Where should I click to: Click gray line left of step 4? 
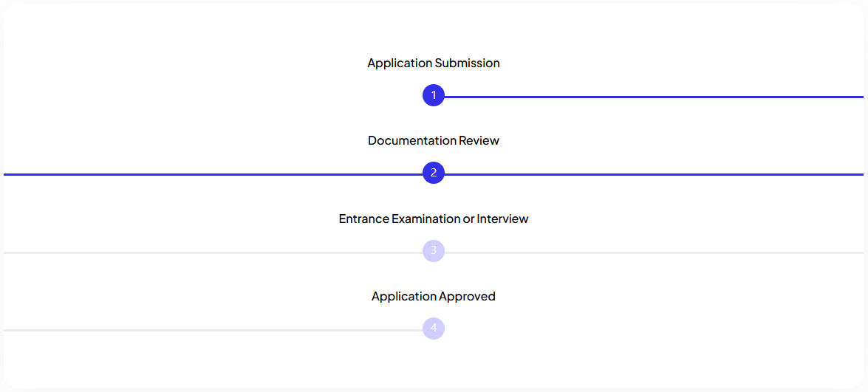click(213, 330)
